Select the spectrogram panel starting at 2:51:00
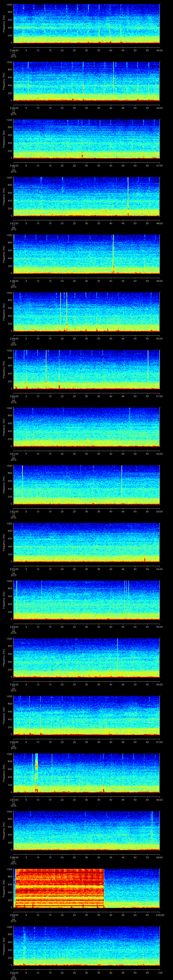 click(x=86, y=427)
